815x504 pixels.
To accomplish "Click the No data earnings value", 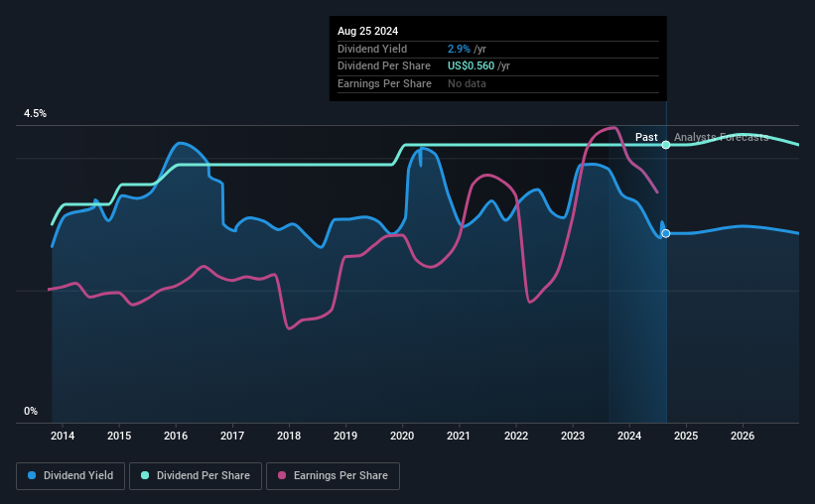I will (x=468, y=83).
